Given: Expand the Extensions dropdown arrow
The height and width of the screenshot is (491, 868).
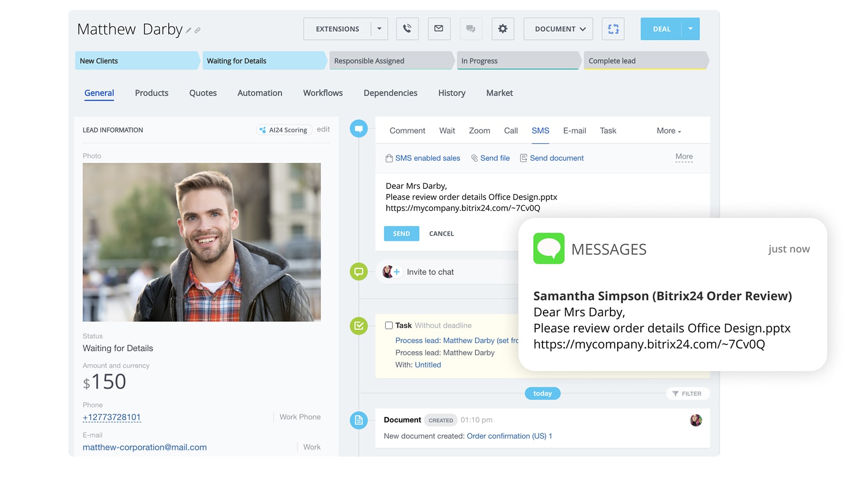Looking at the screenshot, I should pos(380,29).
